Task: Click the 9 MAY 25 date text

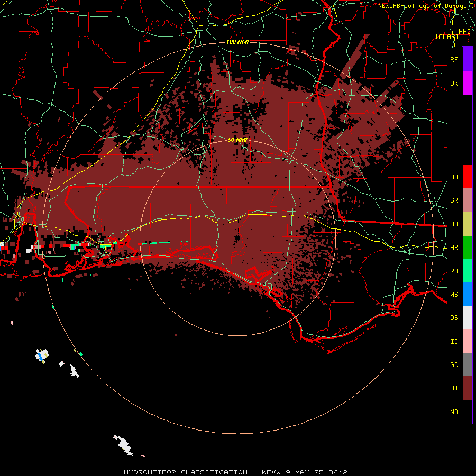Action: (x=305, y=472)
